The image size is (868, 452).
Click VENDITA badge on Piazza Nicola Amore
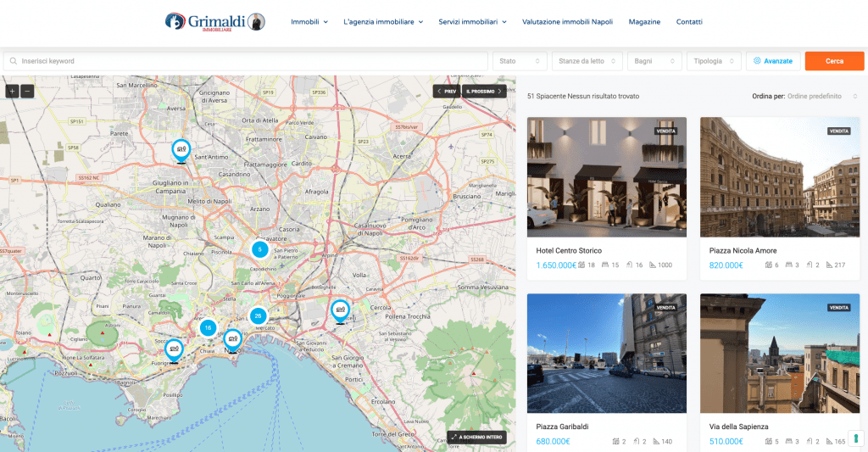[x=839, y=131]
